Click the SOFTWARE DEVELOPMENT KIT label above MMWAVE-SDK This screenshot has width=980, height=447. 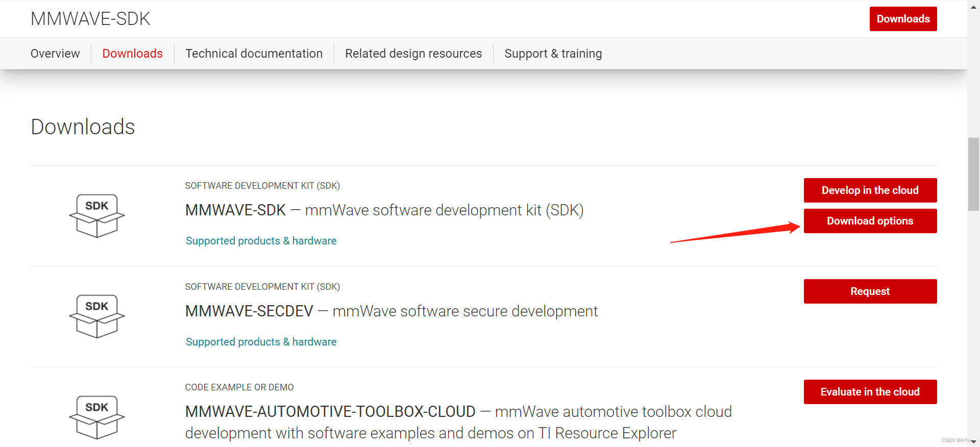262,186
